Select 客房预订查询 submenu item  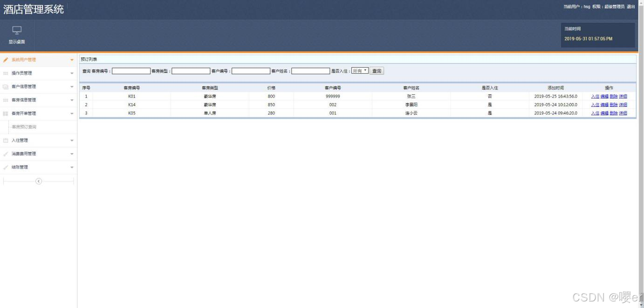click(x=24, y=127)
